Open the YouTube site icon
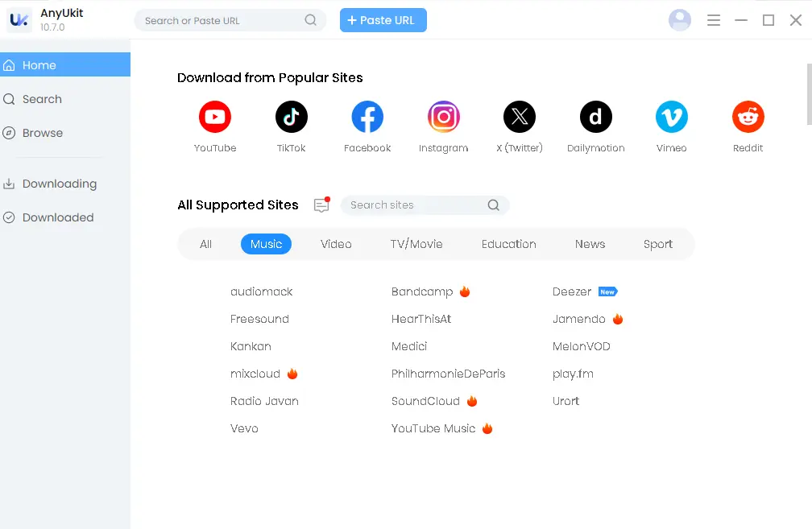 (215, 118)
